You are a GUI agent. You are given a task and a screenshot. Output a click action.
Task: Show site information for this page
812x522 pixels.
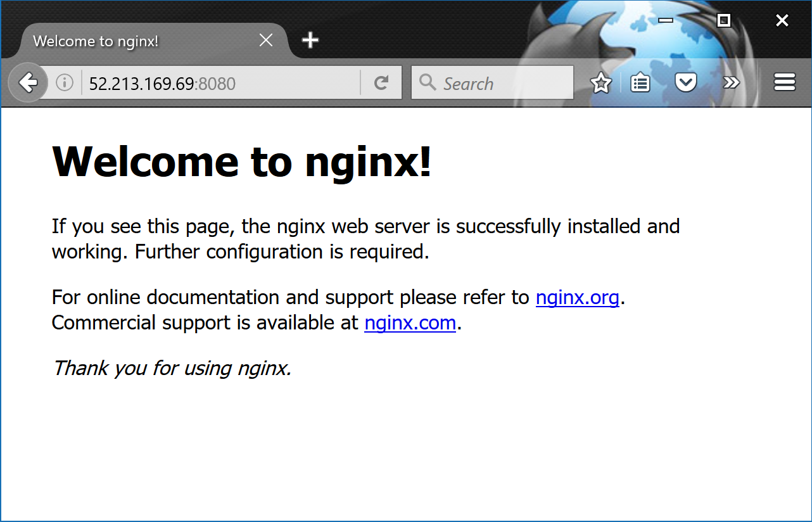click(64, 82)
